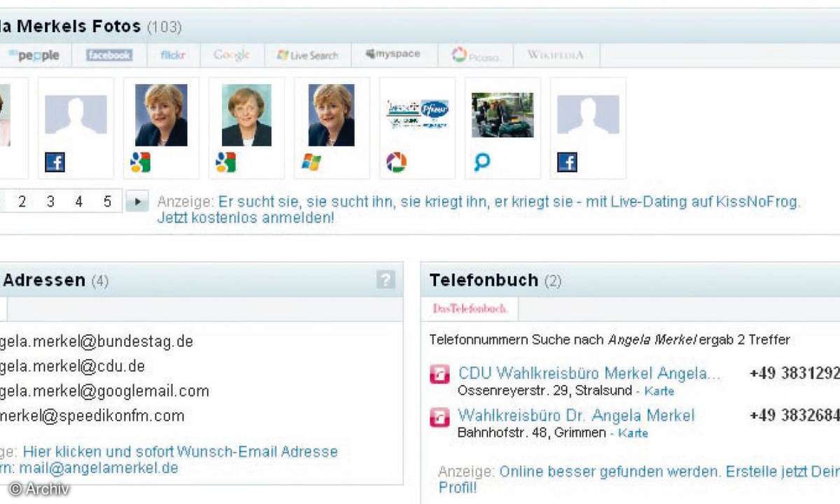The width and height of the screenshot is (840, 504).
Task: Select the cdu.de email address
Action: (72, 366)
